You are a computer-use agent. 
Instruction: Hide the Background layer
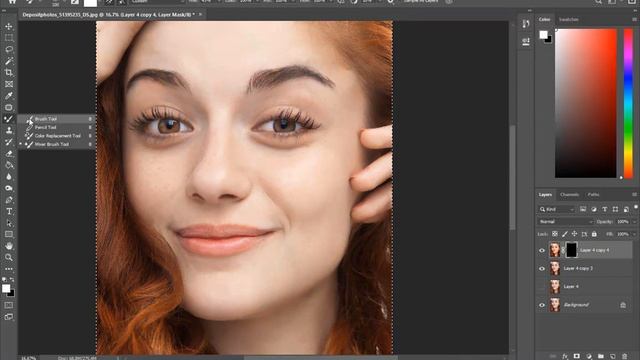pyautogui.click(x=542, y=305)
